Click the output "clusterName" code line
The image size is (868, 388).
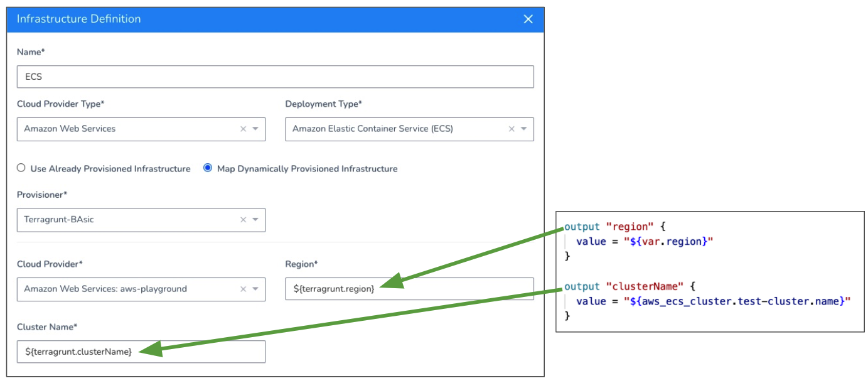[x=630, y=286]
